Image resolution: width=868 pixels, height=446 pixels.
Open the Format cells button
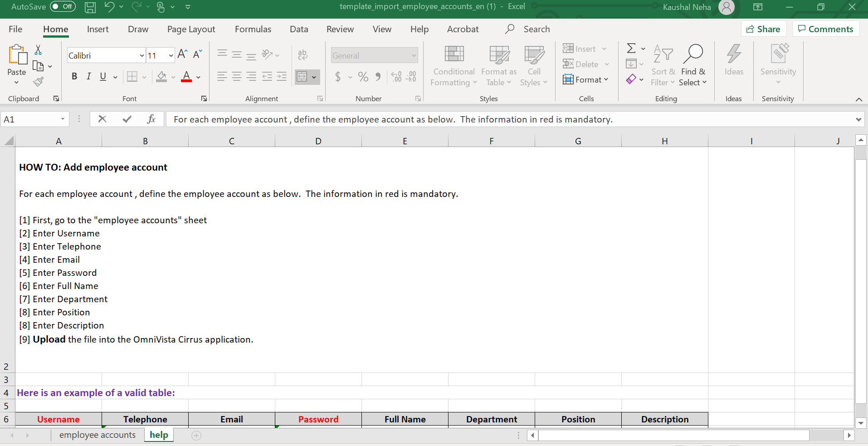pyautogui.click(x=585, y=79)
